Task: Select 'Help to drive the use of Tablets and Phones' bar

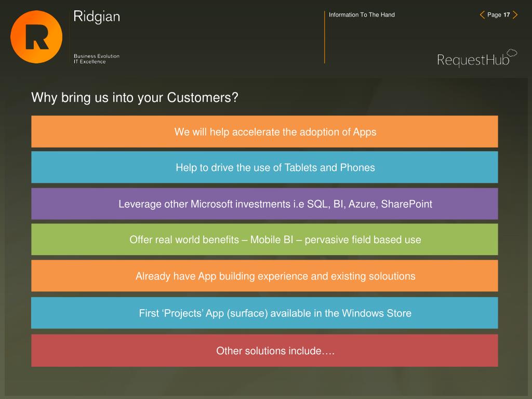Action: click(x=264, y=167)
